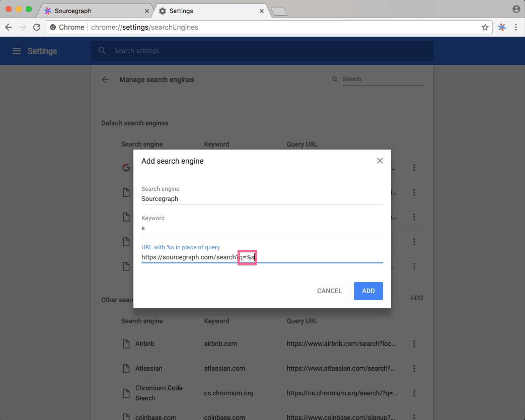525x420 pixels.
Task: Click the user profile avatar icon
Action: 516,9
